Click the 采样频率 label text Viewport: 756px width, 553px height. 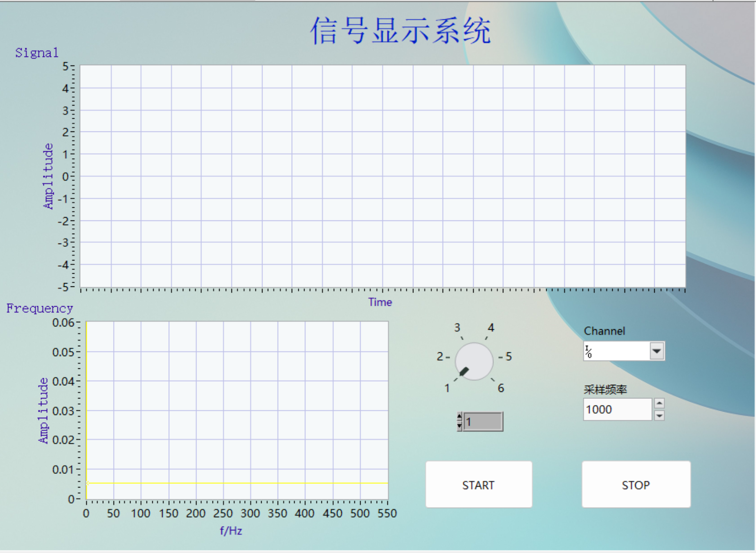[x=605, y=390]
